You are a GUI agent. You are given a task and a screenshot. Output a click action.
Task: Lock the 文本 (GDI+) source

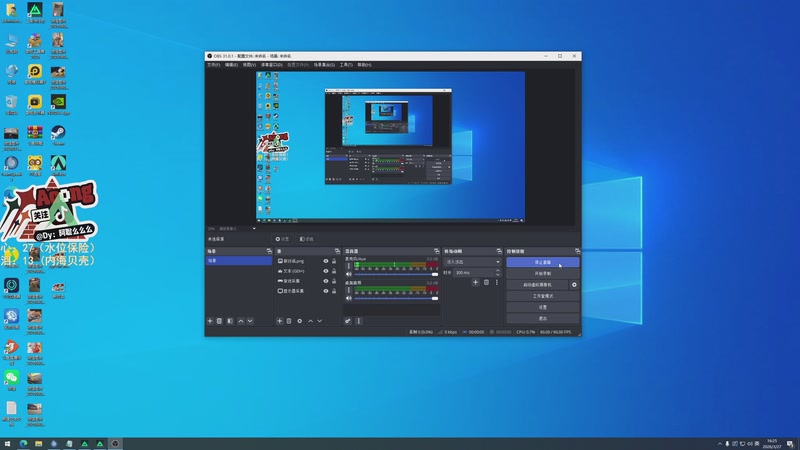pyautogui.click(x=334, y=271)
